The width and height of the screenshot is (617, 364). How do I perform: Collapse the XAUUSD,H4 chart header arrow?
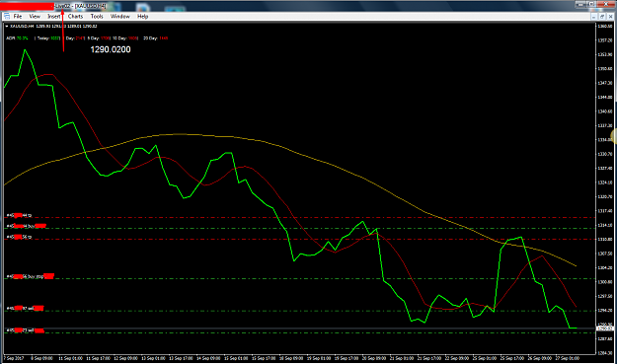pos(7,27)
